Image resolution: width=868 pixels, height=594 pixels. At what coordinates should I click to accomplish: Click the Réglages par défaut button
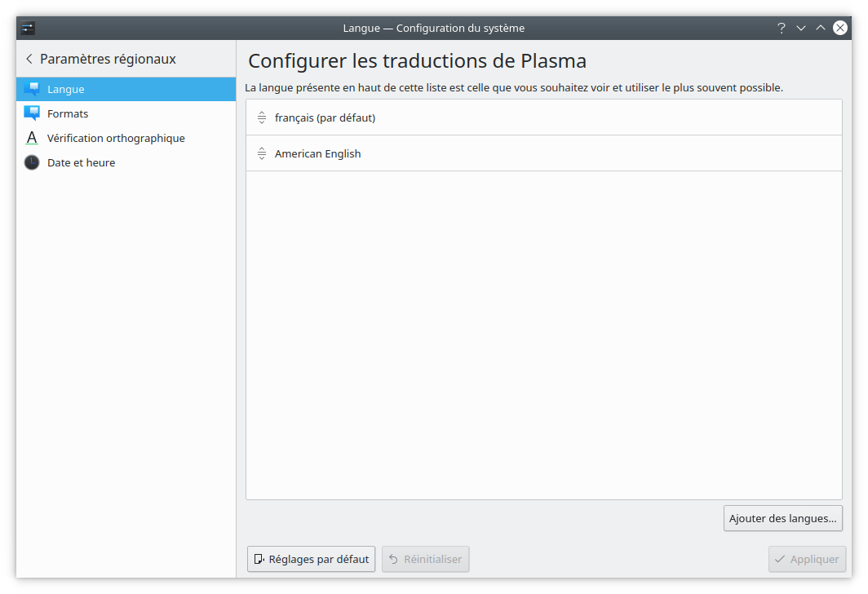[x=311, y=559]
